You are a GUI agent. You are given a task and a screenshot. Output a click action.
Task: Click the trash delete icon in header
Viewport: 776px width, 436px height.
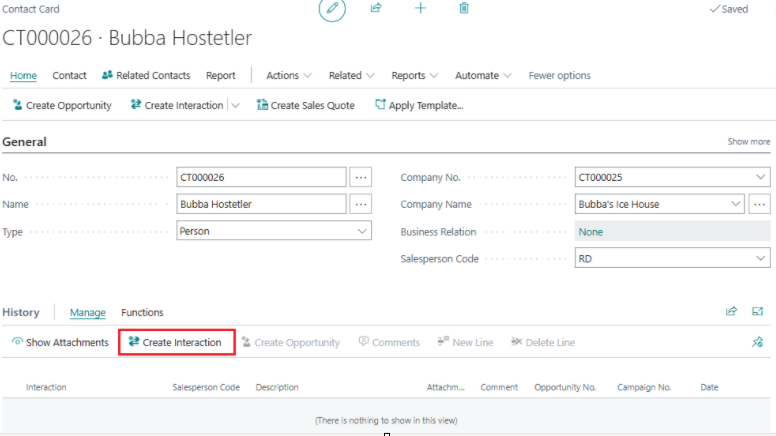tap(463, 8)
